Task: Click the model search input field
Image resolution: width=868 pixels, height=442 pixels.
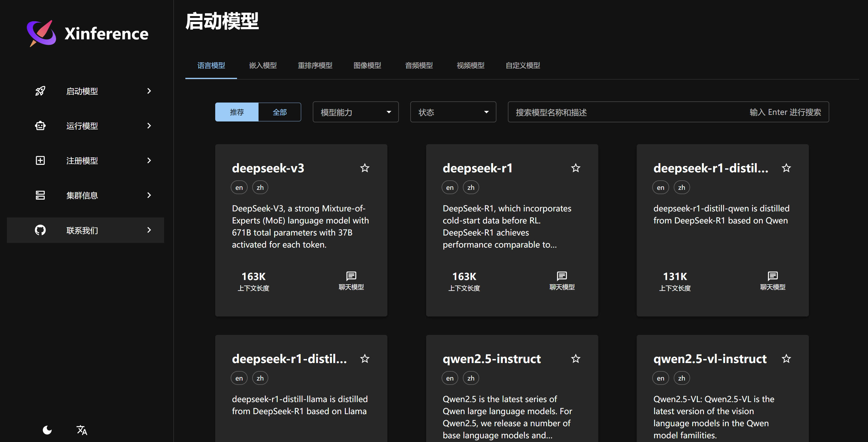Action: (640, 112)
